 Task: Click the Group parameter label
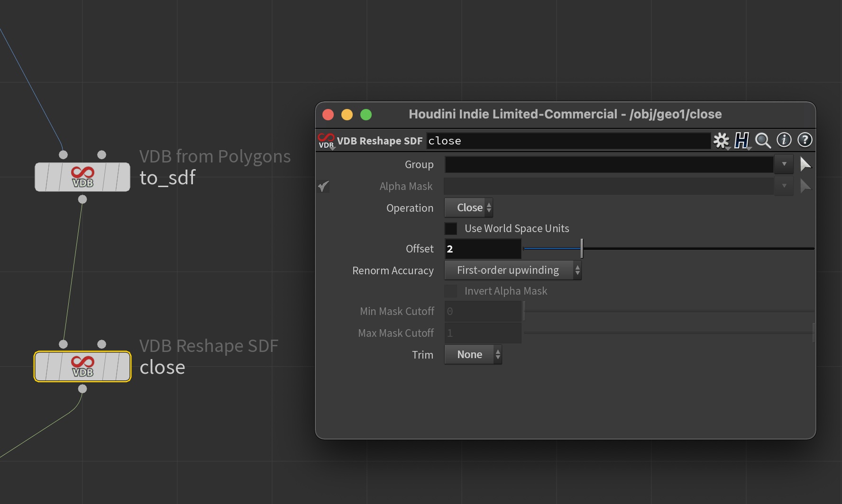tap(419, 164)
